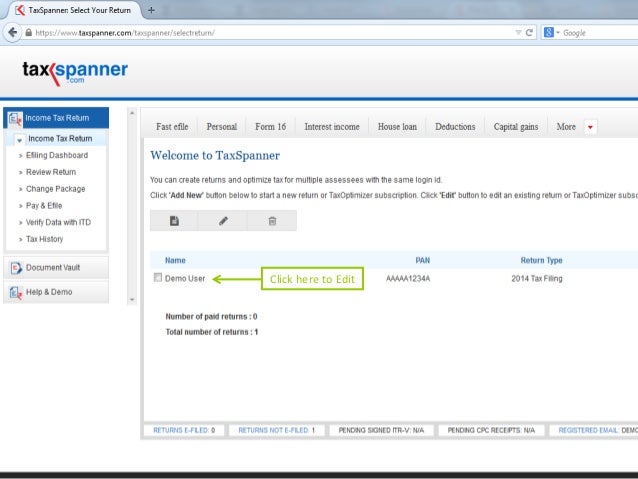Click the trash Delete return icon

(x=272, y=221)
